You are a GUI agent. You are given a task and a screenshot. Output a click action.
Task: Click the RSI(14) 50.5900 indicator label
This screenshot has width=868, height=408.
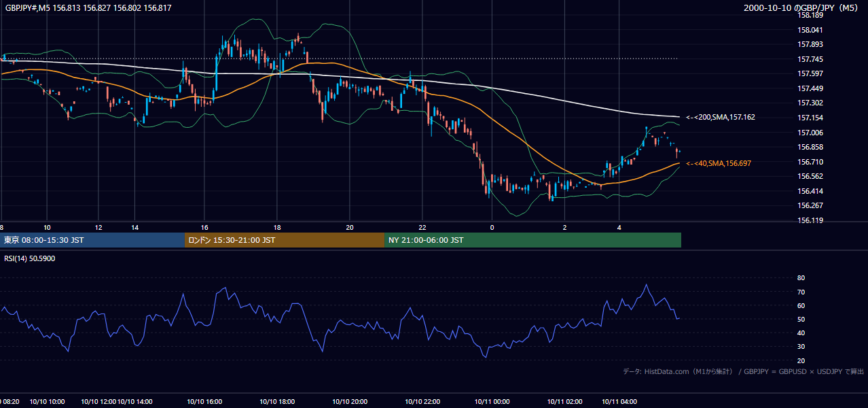pyautogui.click(x=29, y=258)
